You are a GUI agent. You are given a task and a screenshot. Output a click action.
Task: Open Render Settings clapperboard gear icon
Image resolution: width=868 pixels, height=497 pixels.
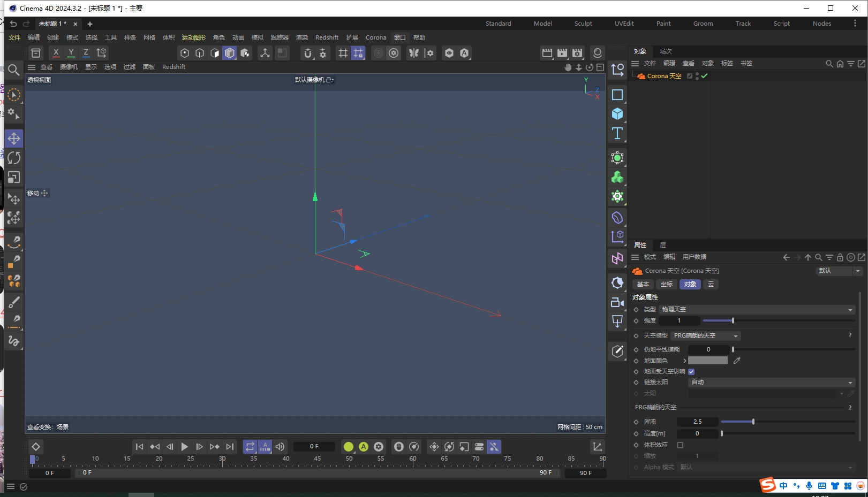[x=577, y=53]
